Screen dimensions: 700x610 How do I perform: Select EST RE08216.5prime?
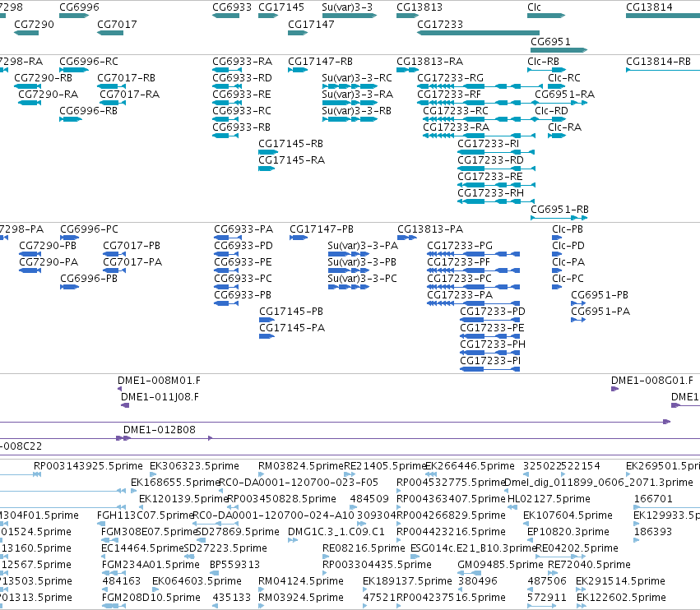[364, 548]
